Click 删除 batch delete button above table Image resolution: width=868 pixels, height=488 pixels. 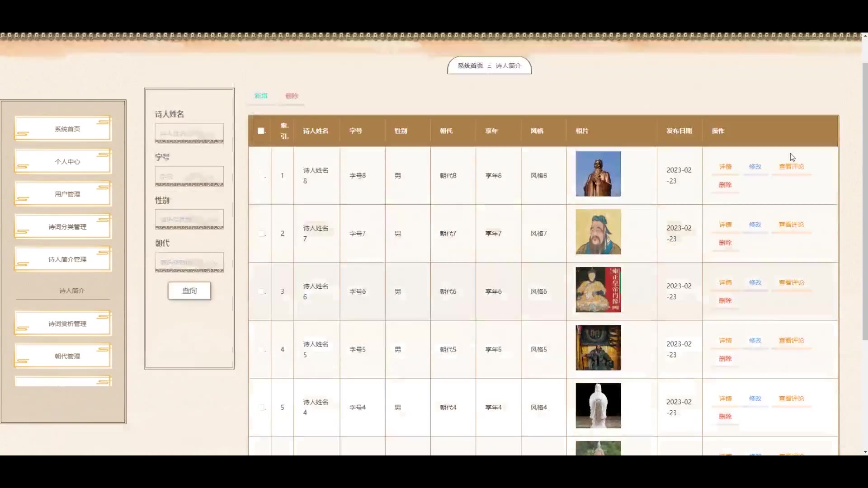(292, 96)
